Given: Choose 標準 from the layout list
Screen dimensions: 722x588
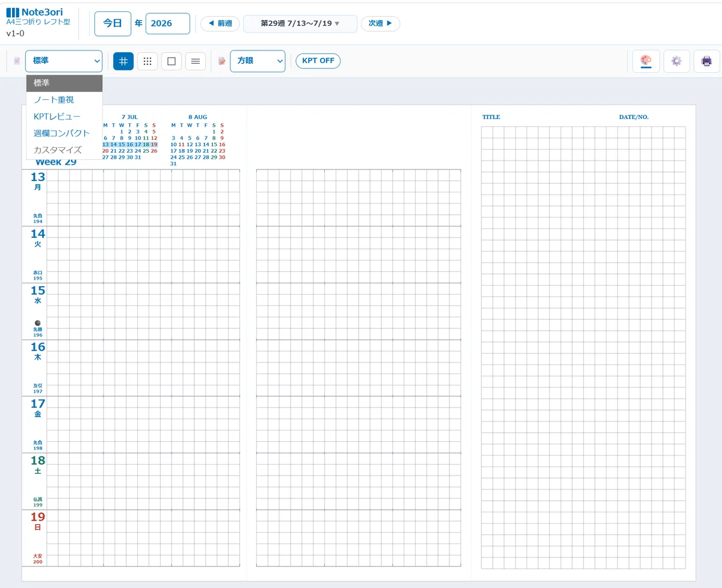Looking at the screenshot, I should point(64,83).
